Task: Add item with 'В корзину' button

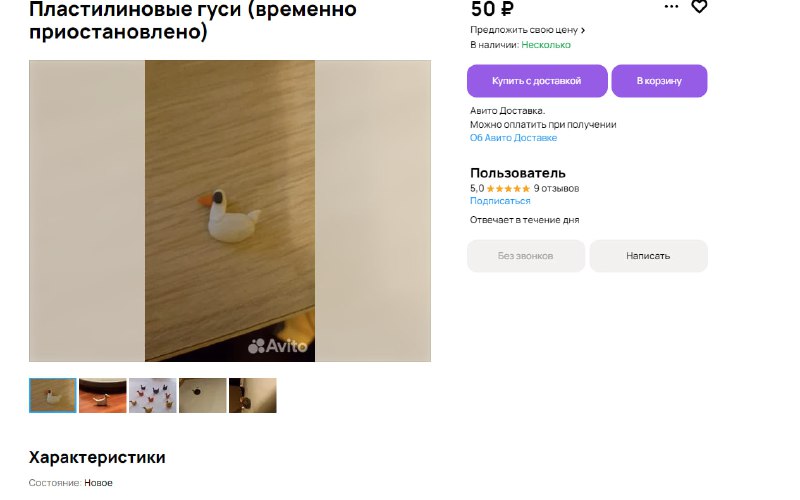Action: coord(659,81)
